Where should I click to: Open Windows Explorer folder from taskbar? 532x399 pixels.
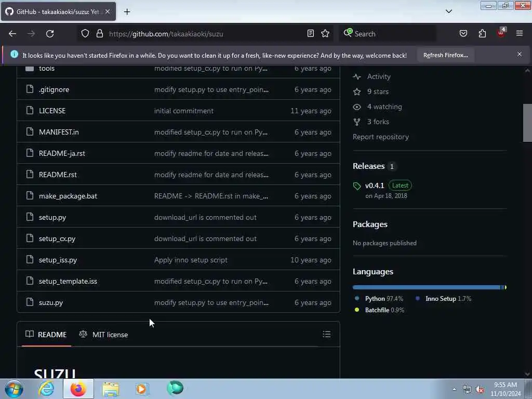[x=111, y=389]
